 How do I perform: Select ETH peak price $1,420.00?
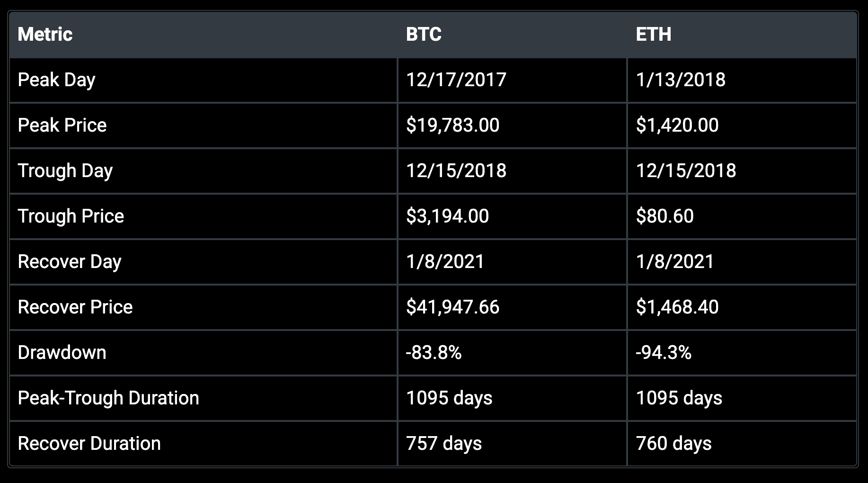tap(677, 125)
